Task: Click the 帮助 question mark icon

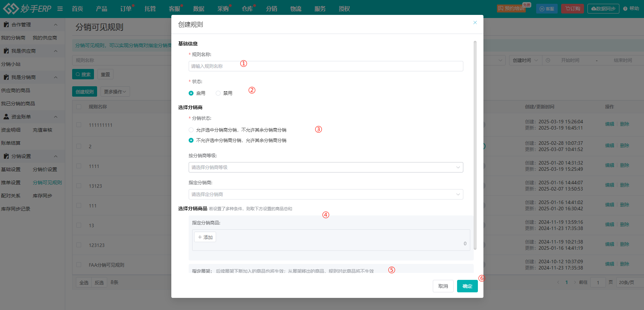Action: pyautogui.click(x=625, y=9)
